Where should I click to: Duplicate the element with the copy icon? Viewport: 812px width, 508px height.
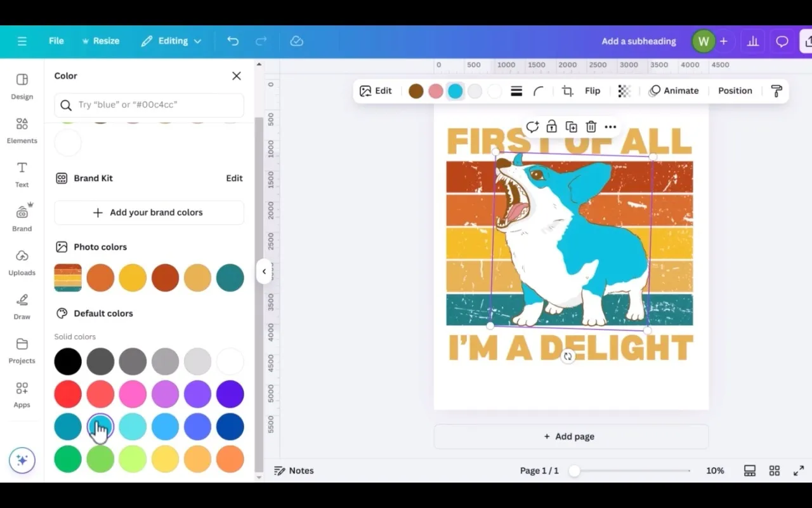click(571, 127)
